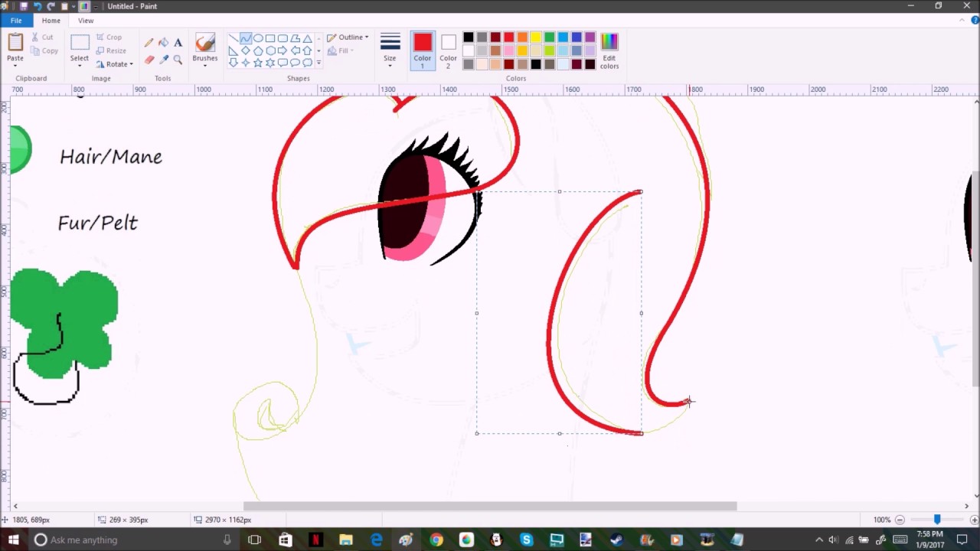The width and height of the screenshot is (980, 551).
Task: Click the horizontal canvas scrollbar
Action: pos(490,506)
